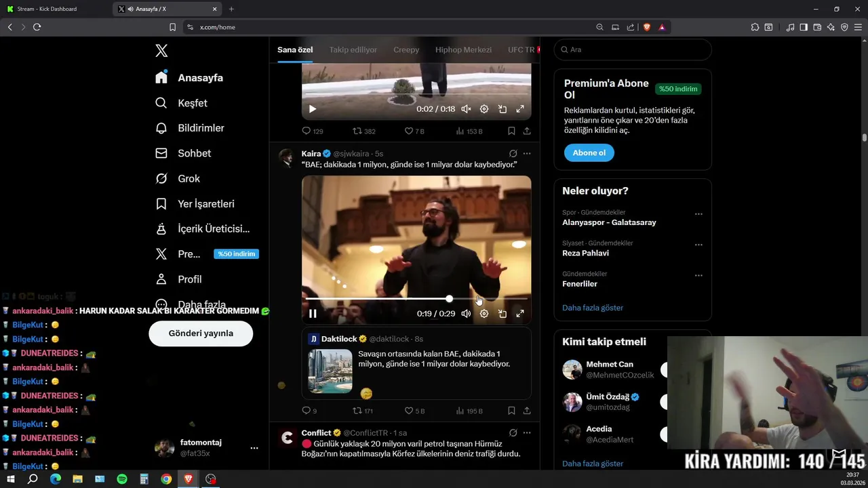Open Chrome from taskbar
This screenshot has width=868, height=488.
166,479
